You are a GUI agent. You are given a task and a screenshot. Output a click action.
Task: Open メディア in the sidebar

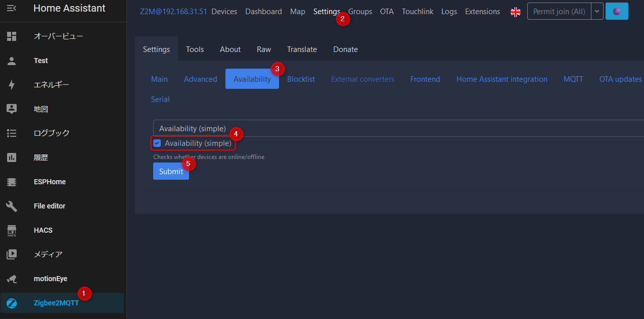(63, 254)
